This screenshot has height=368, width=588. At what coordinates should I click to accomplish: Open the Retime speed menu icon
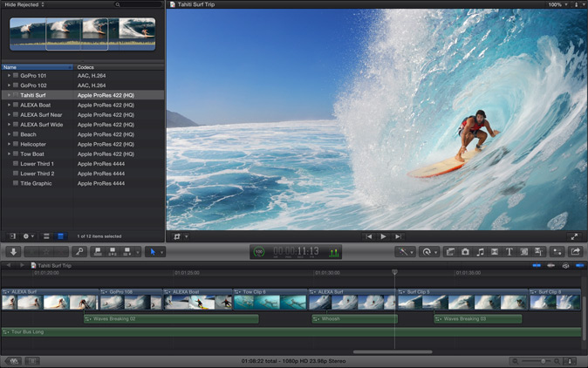coord(429,251)
